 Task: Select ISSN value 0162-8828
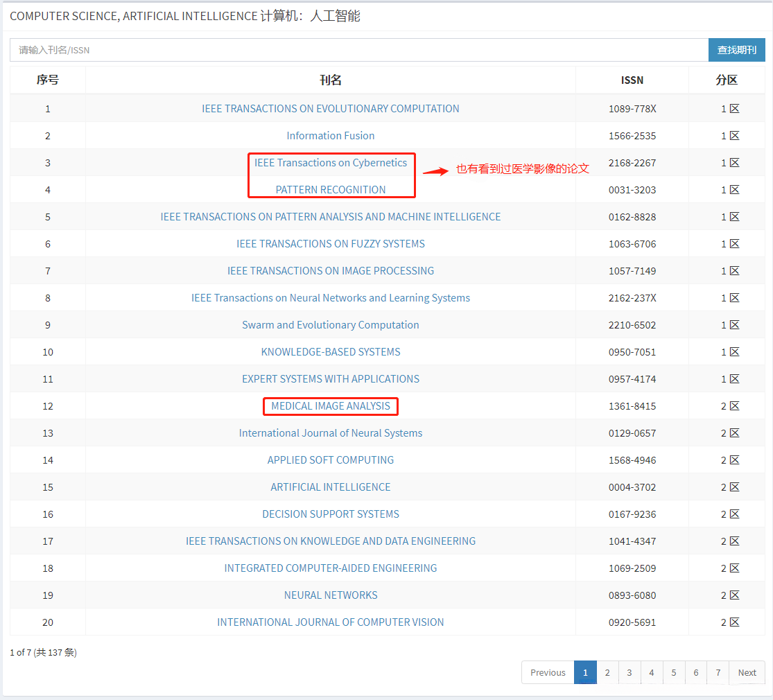(632, 217)
